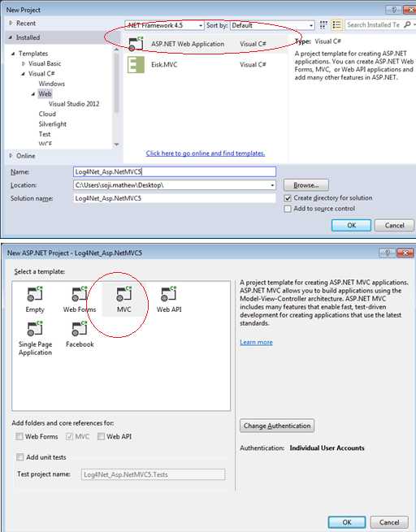Image resolution: width=416 pixels, height=532 pixels.
Task: Click Cancel in New Project dialog
Action: click(x=394, y=225)
